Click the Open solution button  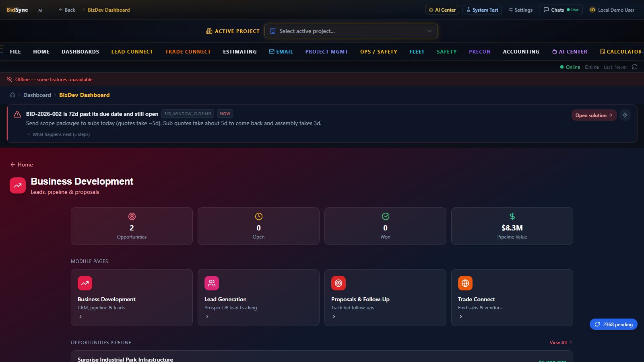click(x=594, y=115)
